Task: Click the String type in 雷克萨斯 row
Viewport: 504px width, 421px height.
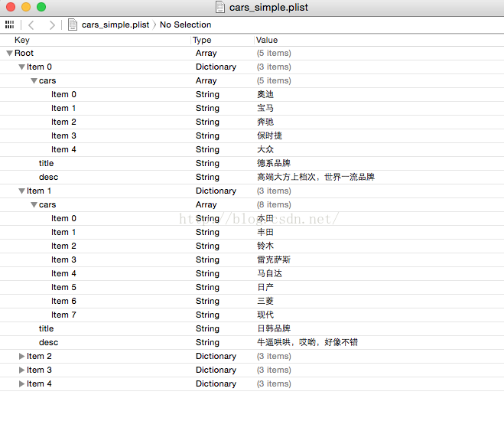Action: tap(208, 259)
